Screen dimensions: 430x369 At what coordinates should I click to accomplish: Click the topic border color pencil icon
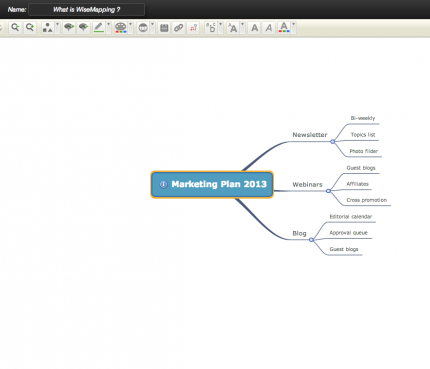tap(99, 28)
